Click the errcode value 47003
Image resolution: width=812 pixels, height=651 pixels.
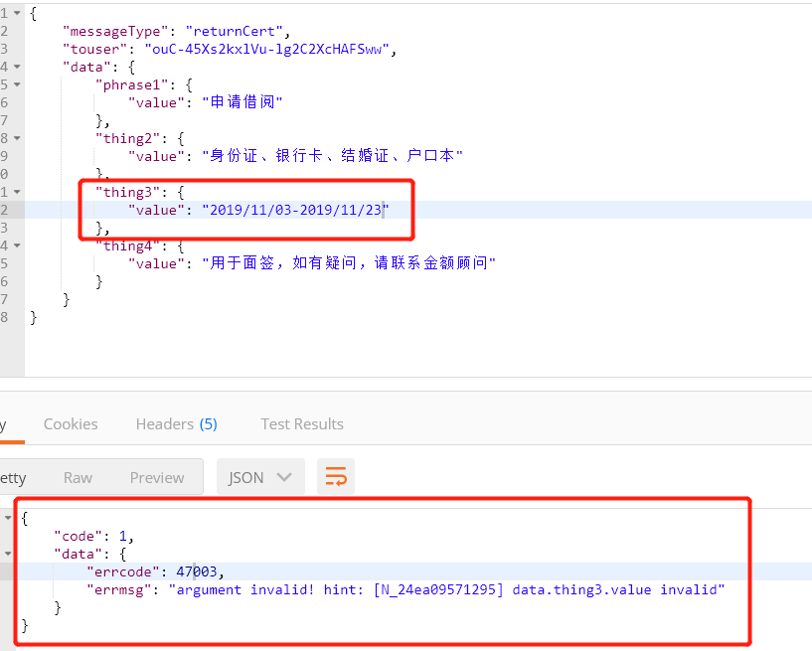click(197, 571)
